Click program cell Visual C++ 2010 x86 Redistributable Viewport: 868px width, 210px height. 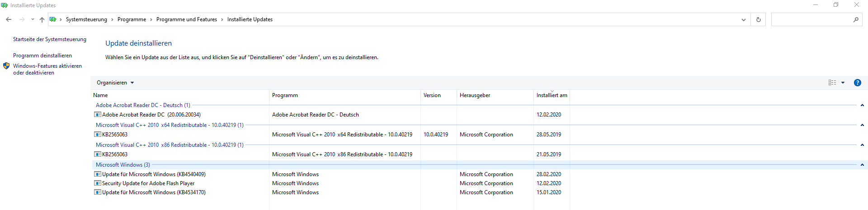pyautogui.click(x=342, y=154)
